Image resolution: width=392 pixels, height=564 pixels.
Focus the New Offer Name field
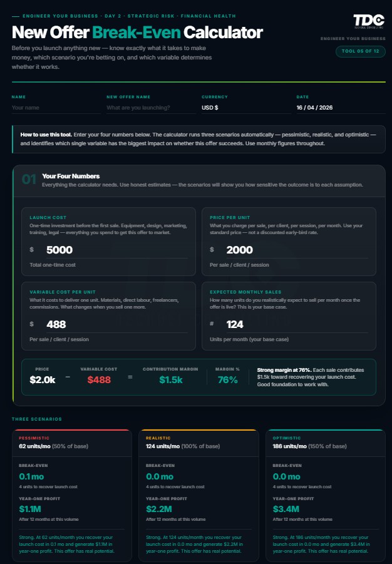point(151,108)
